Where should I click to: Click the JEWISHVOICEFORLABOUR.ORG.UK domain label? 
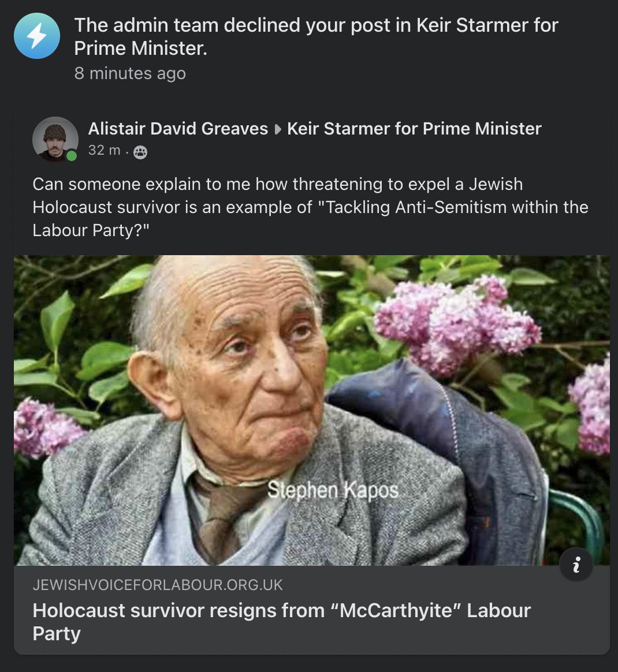[158, 585]
